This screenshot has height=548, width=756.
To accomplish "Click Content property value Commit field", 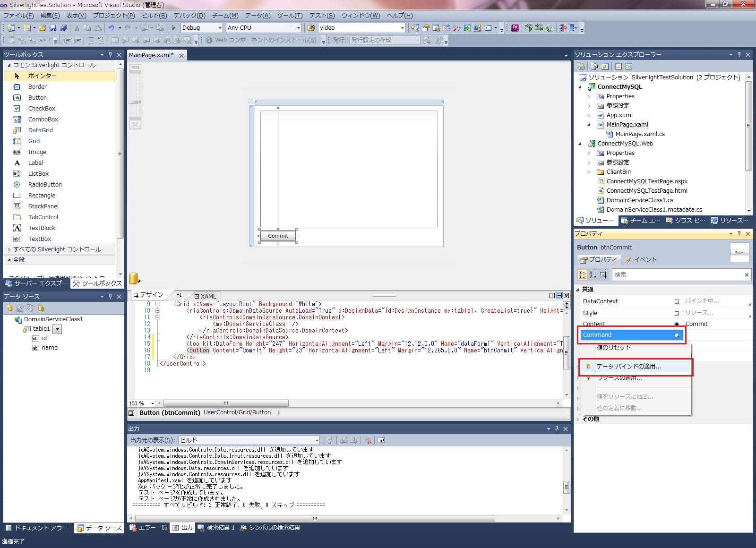I will pos(717,324).
